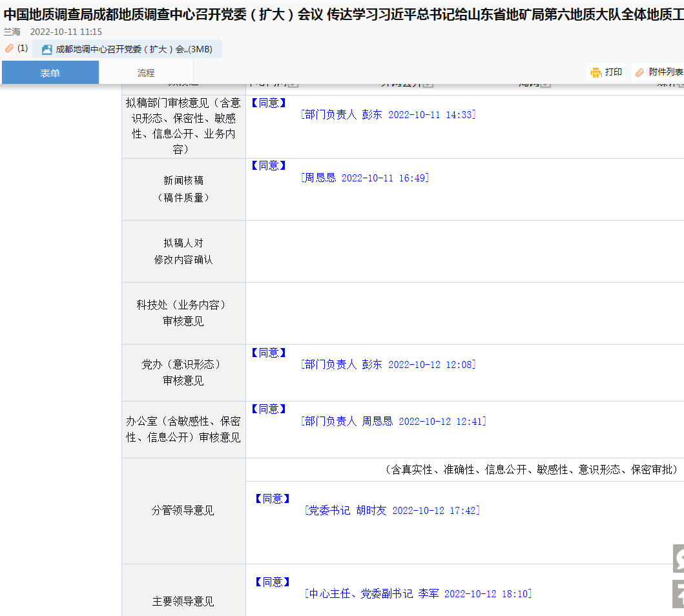This screenshot has height=616, width=684.
Task: Open the 附件列表 attachment list button
Action: [x=659, y=72]
